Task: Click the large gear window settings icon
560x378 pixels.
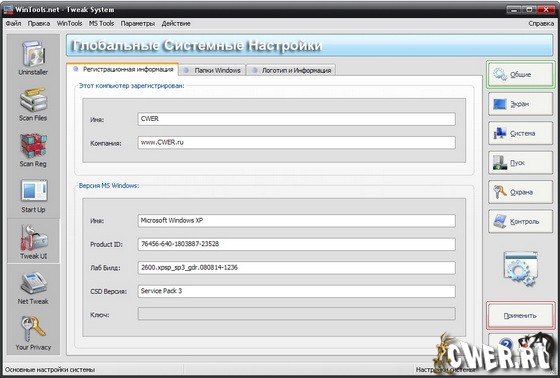Action: (520, 269)
